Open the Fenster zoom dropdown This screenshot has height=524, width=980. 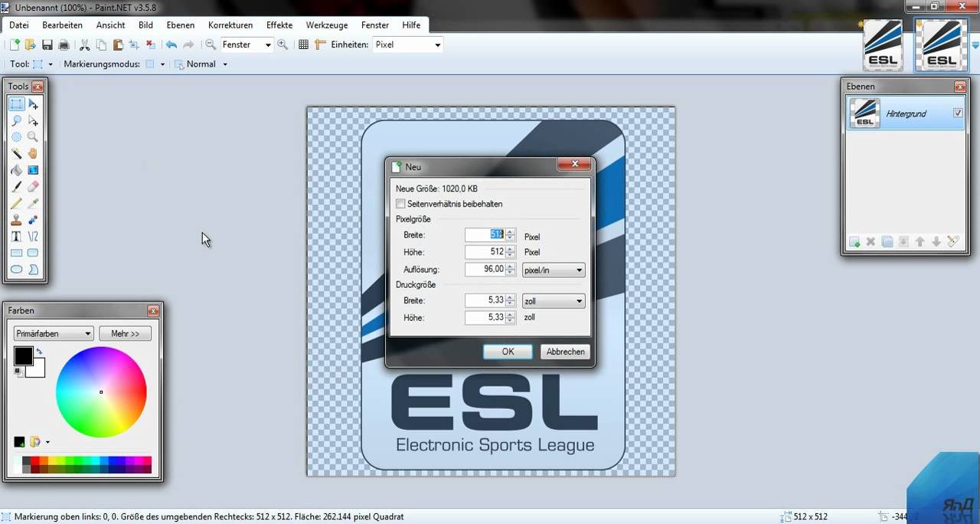pos(267,44)
